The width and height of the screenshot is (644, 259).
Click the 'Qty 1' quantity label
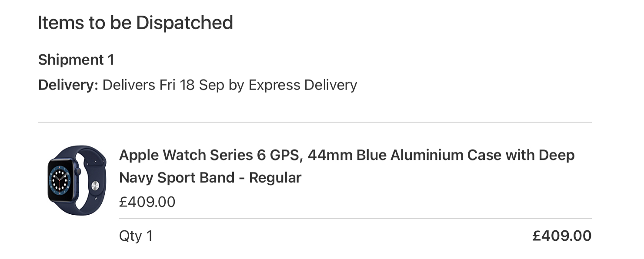pos(136,236)
